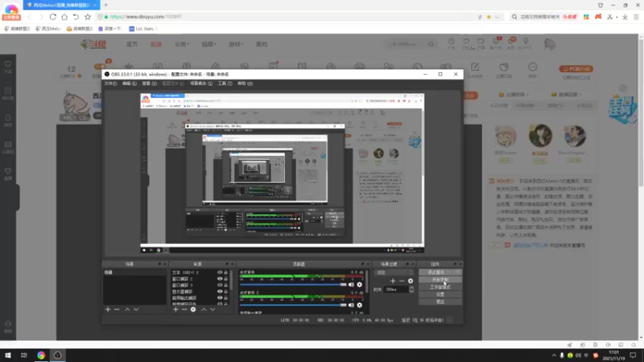The height and width of the screenshot is (362, 644).
Task: Toggle visibility of the 显示器捕获 source
Action: [220, 291]
